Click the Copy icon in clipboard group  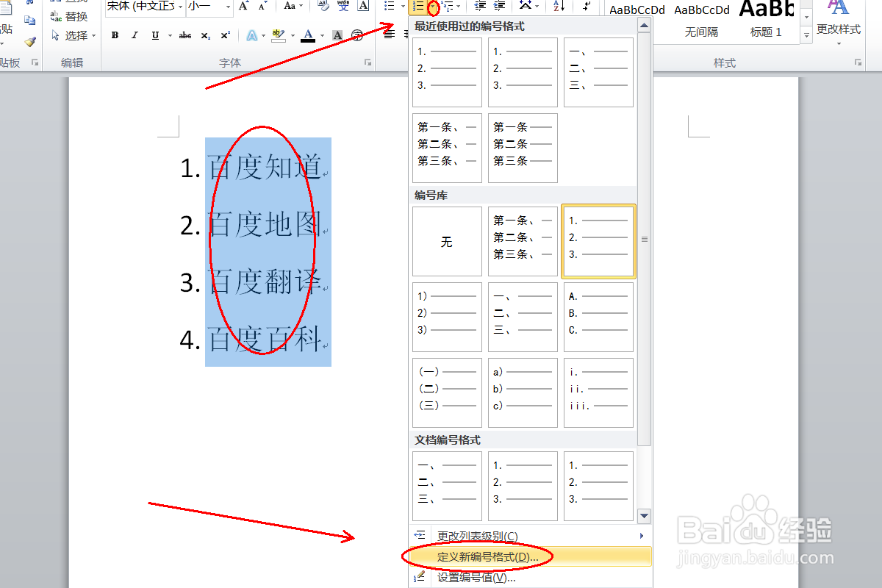point(29,20)
